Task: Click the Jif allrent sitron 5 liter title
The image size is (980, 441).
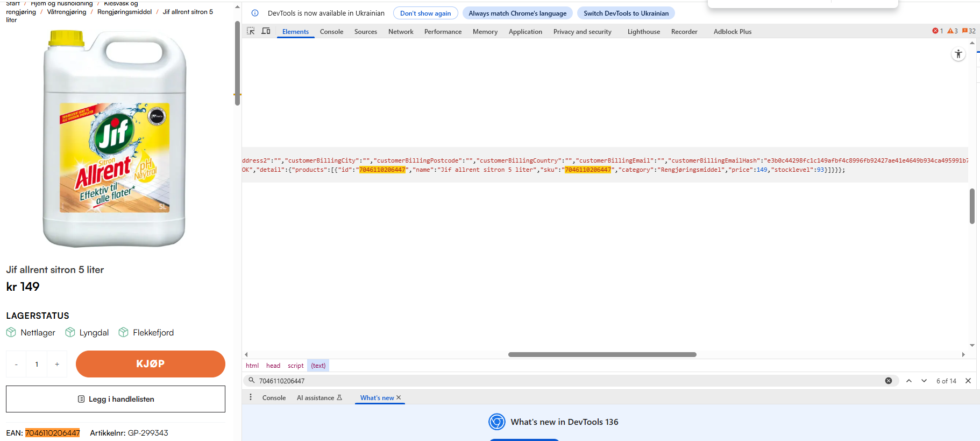Action: [55, 270]
